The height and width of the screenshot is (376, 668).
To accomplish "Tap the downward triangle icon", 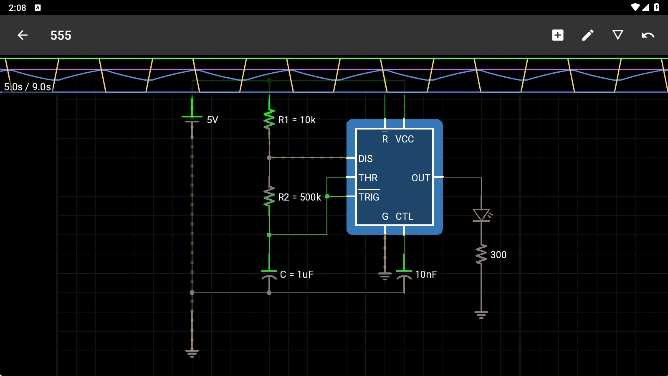I will [x=618, y=35].
